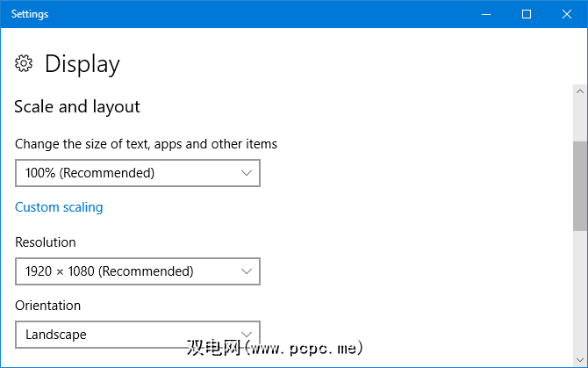Maximize the Settings window
This screenshot has width=588, height=368.
[527, 14]
